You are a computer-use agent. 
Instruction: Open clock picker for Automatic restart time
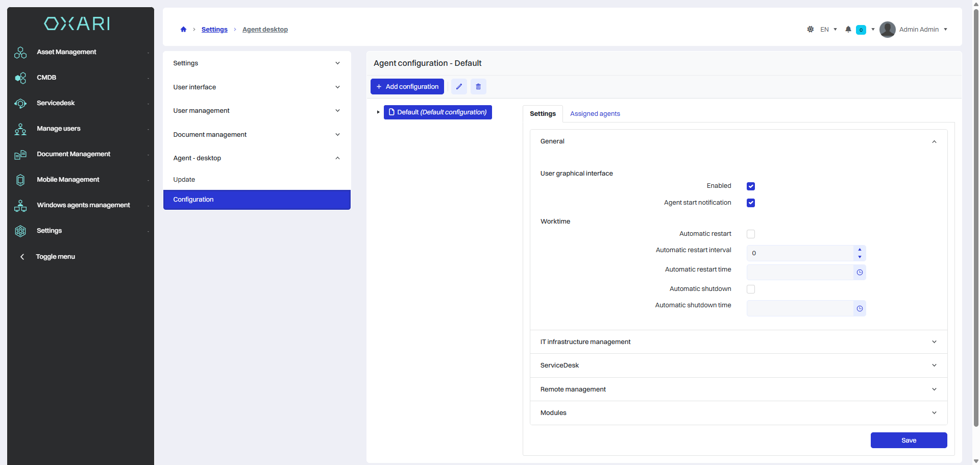(x=860, y=273)
